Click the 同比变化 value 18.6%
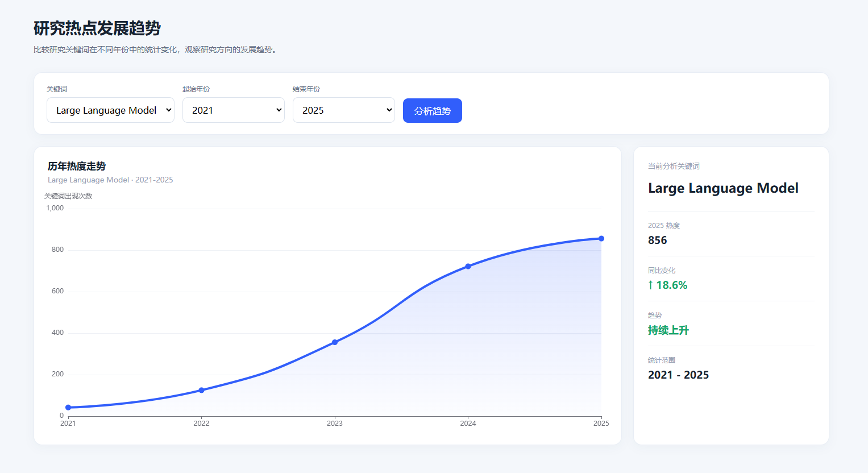868x473 pixels. [668, 285]
